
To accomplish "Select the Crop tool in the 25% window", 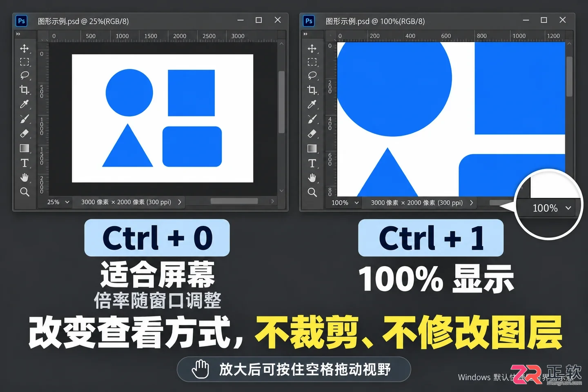I will tap(24, 90).
